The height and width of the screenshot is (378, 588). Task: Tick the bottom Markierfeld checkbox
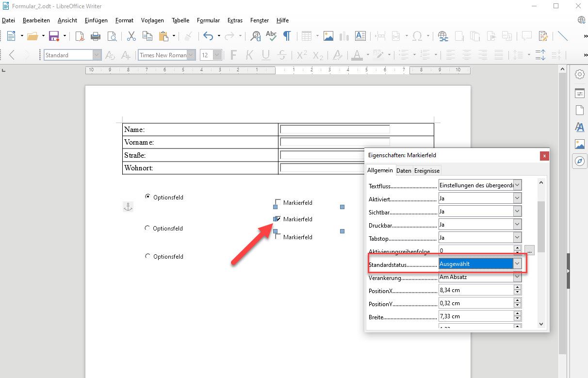coord(278,237)
